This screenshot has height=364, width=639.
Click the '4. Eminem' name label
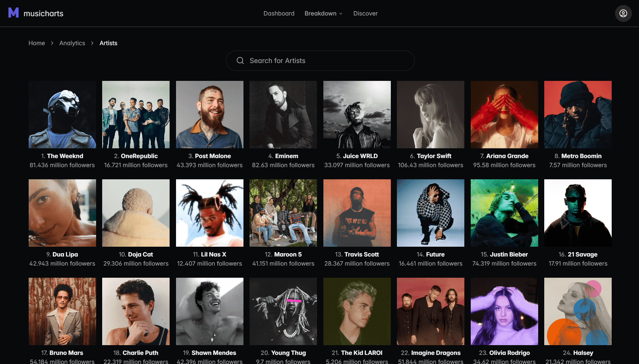click(283, 156)
